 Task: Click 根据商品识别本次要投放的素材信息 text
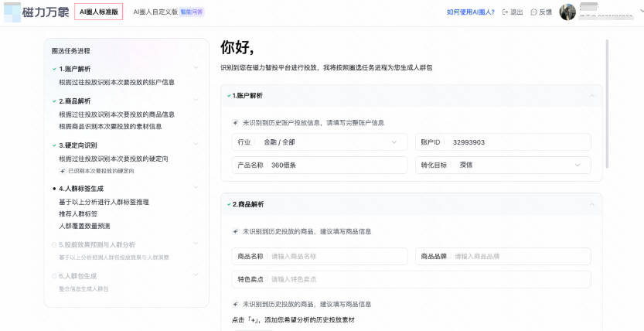[111, 127]
